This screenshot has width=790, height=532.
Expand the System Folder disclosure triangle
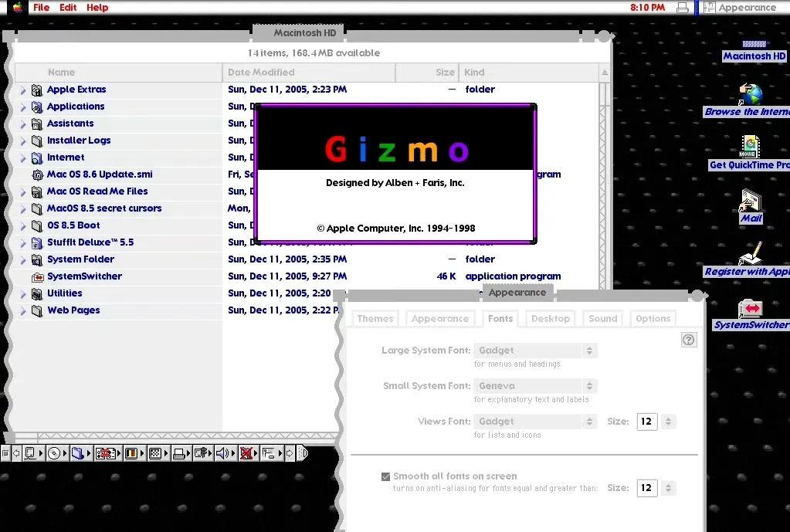pyautogui.click(x=23, y=260)
